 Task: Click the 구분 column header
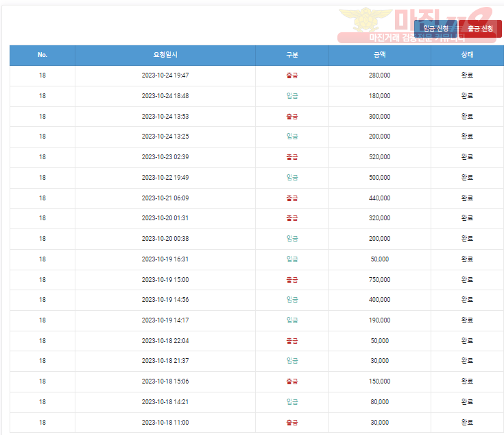tap(292, 55)
